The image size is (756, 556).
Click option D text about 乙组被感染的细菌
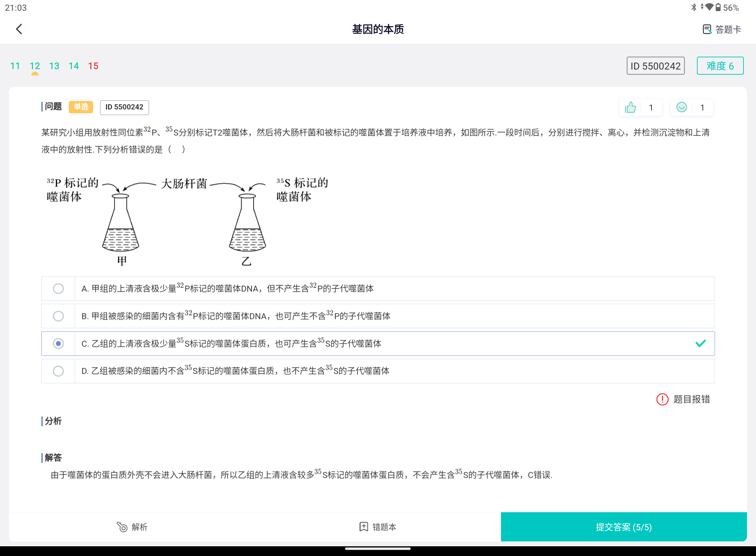[236, 370]
